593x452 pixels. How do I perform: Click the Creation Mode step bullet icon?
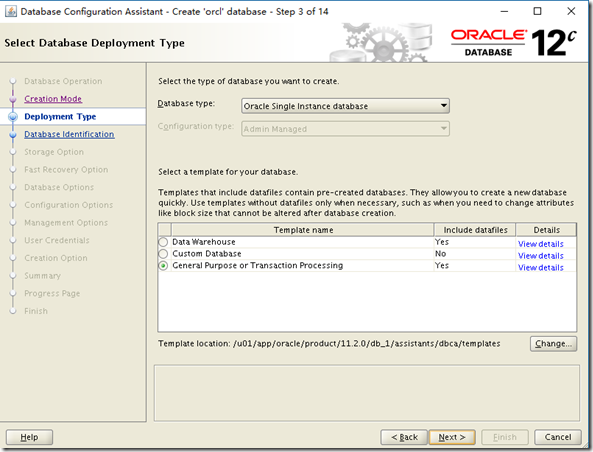(x=13, y=99)
